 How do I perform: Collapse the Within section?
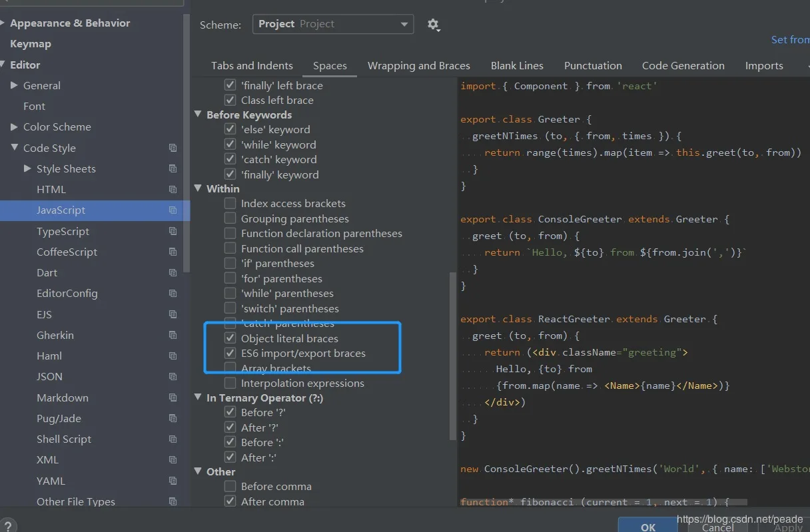click(x=198, y=188)
